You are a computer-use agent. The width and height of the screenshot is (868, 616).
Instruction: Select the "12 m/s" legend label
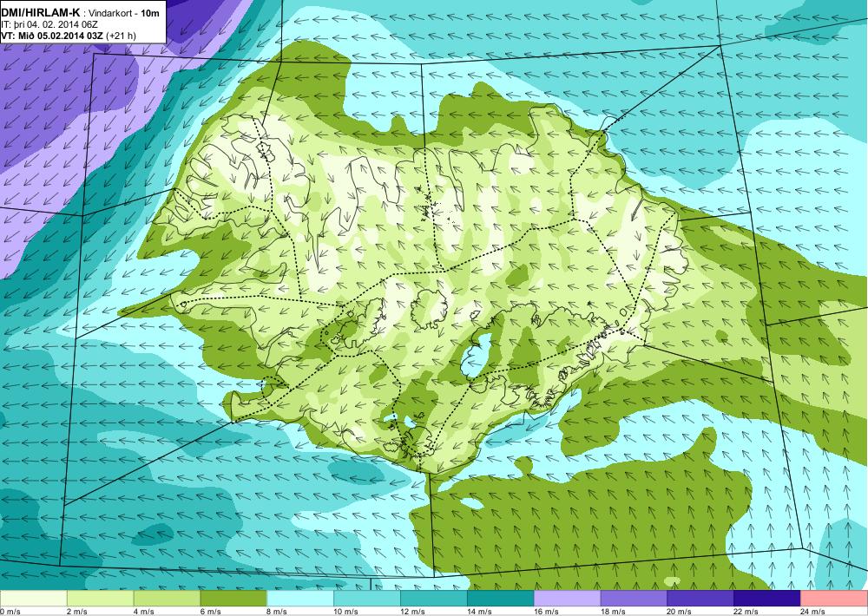pyautogui.click(x=413, y=612)
